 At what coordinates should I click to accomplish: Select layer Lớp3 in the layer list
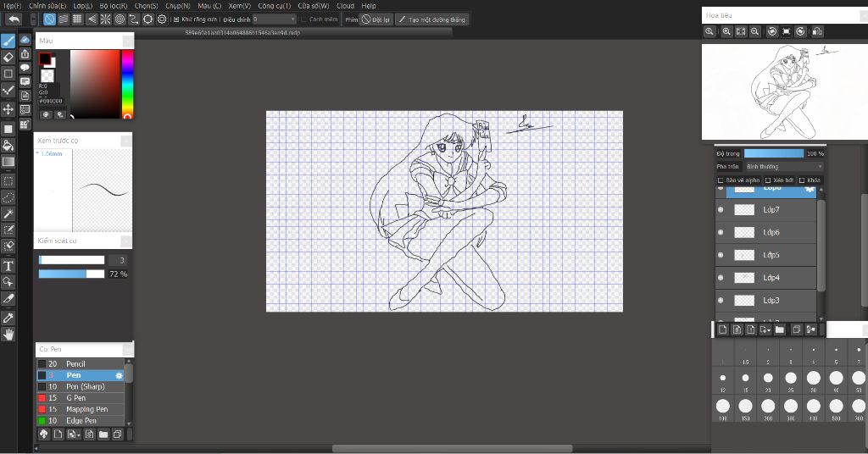pyautogui.click(x=766, y=301)
